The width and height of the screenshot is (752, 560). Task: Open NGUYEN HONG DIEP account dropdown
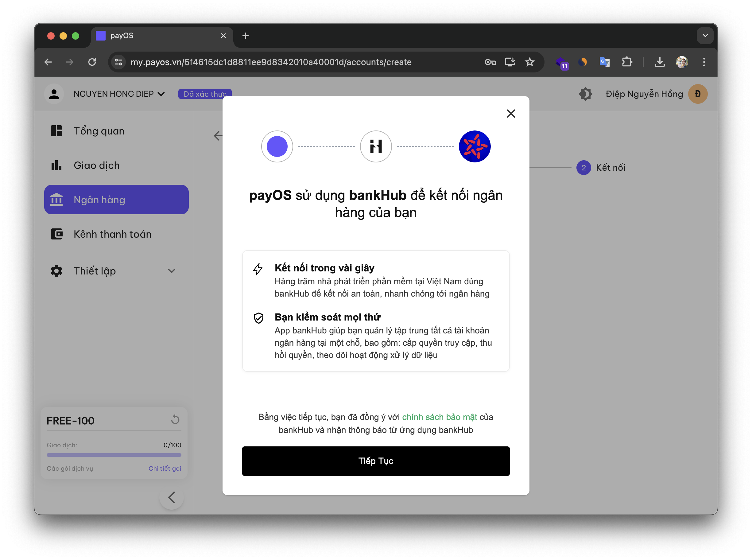[x=119, y=94]
